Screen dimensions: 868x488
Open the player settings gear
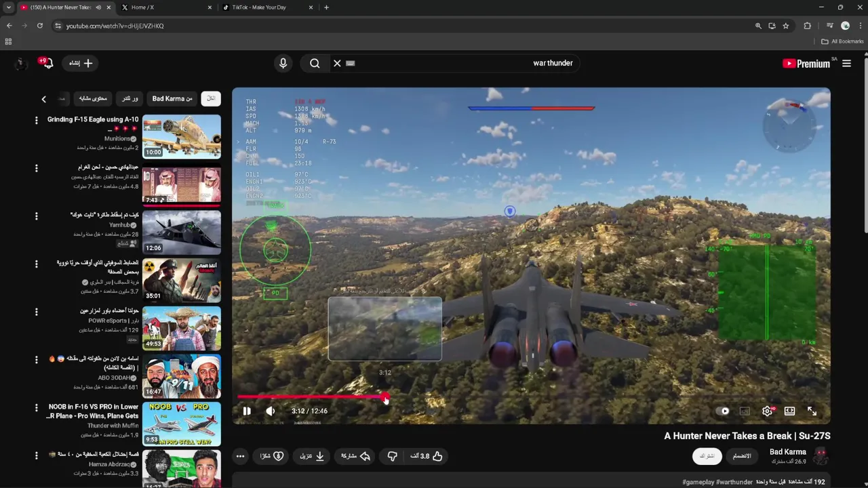tap(768, 411)
